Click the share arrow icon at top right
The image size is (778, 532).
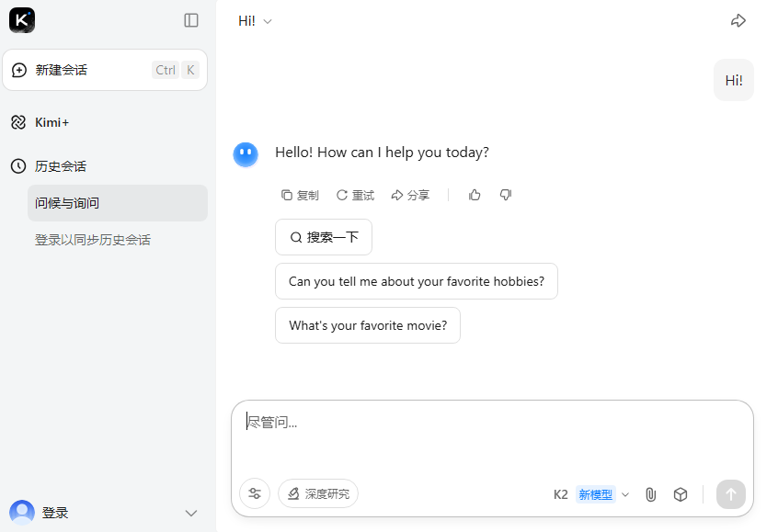click(x=738, y=20)
